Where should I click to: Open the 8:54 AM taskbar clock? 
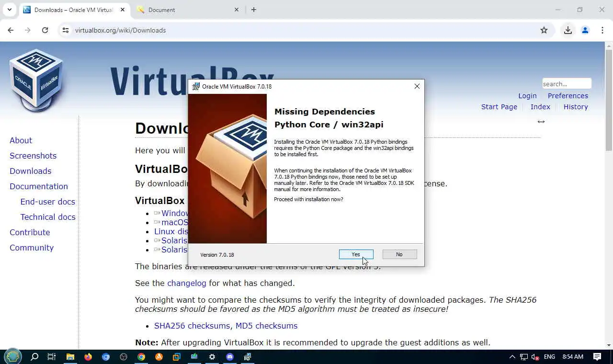[x=573, y=357]
